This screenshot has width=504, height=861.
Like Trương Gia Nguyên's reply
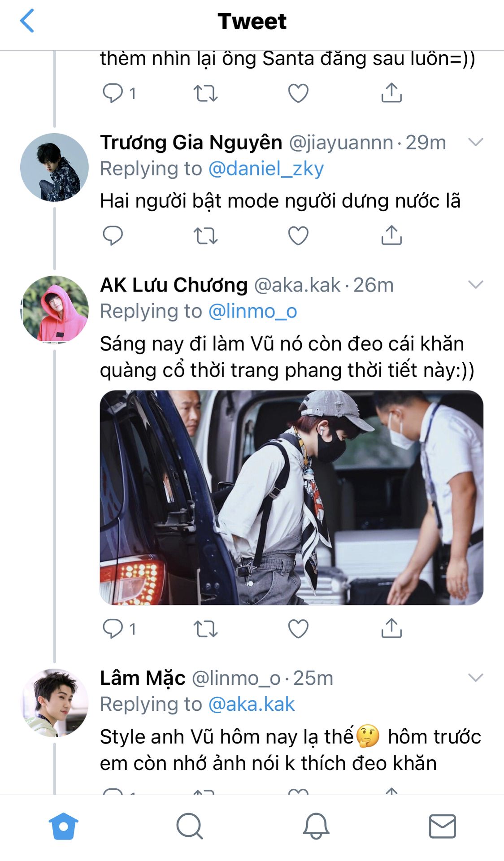[x=298, y=235]
